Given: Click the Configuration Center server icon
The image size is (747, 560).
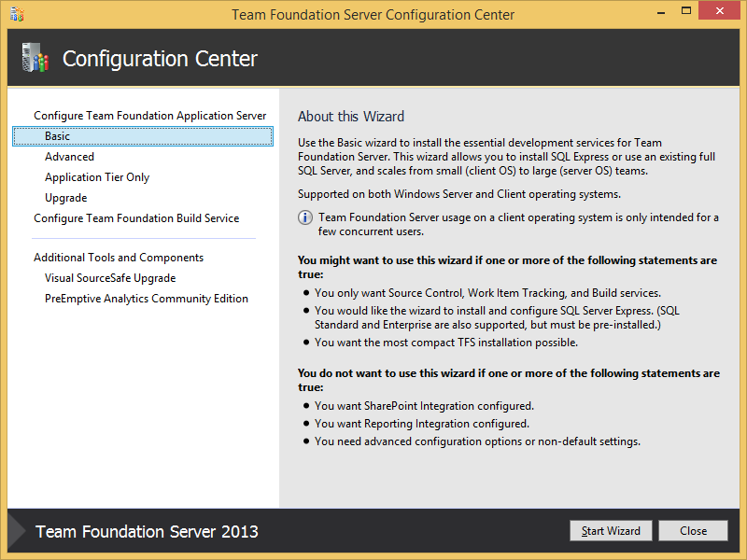Looking at the screenshot, I should pyautogui.click(x=34, y=59).
